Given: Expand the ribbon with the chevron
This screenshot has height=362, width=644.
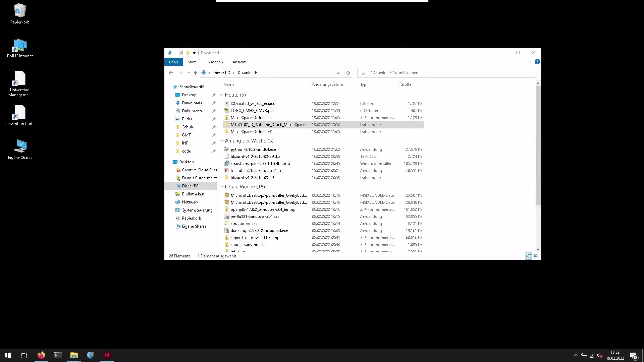Looking at the screenshot, I should [530, 62].
